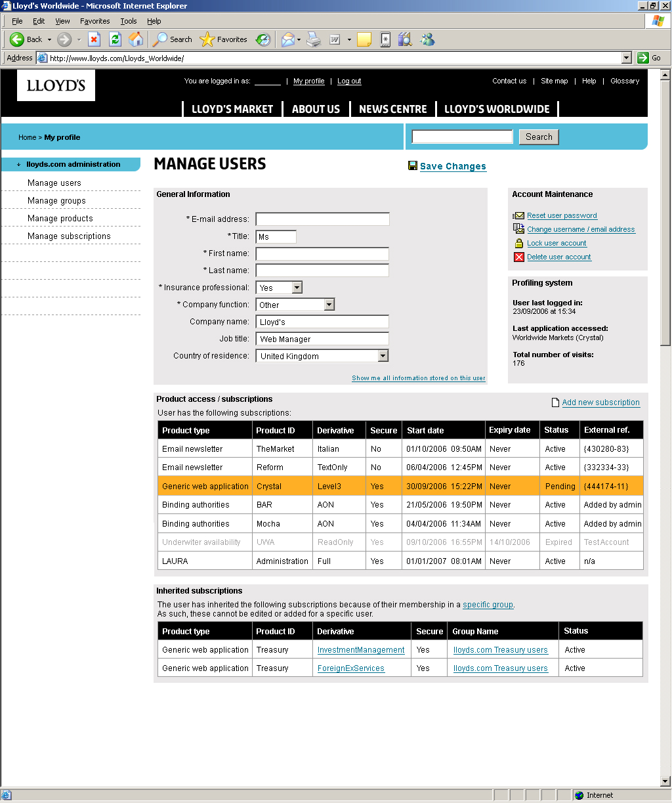Click the Edit with Word icon

pos(335,39)
